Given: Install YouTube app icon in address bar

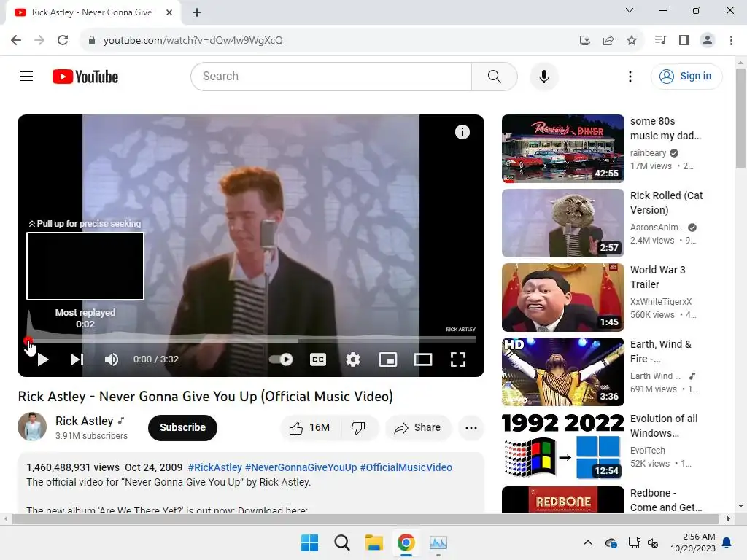Looking at the screenshot, I should (584, 40).
